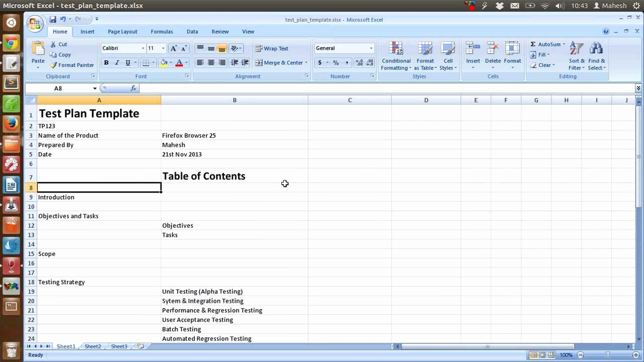The image size is (644, 362).
Task: Click the Decrease Indent icon
Action: coord(234,62)
